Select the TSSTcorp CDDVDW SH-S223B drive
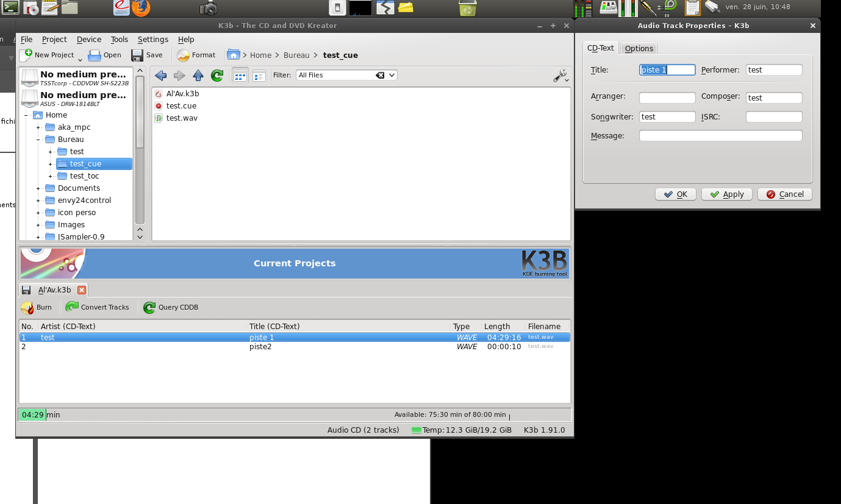 click(76, 78)
